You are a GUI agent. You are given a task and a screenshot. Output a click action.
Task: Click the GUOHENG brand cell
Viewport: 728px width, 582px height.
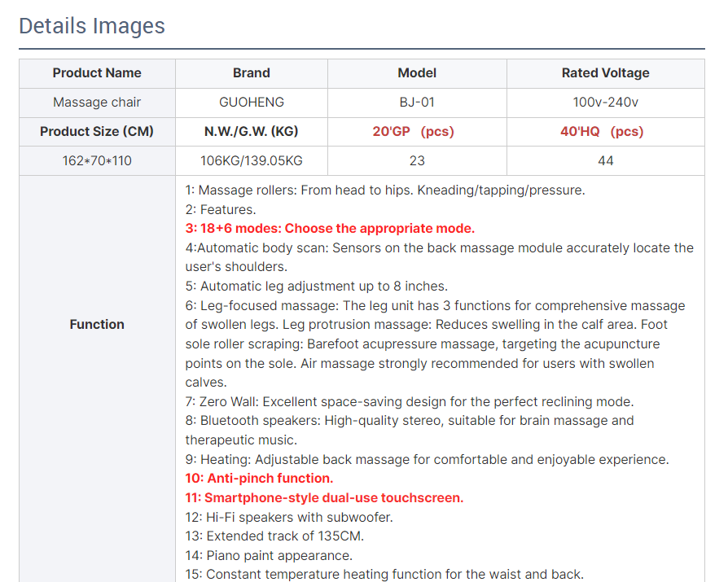coord(251,103)
